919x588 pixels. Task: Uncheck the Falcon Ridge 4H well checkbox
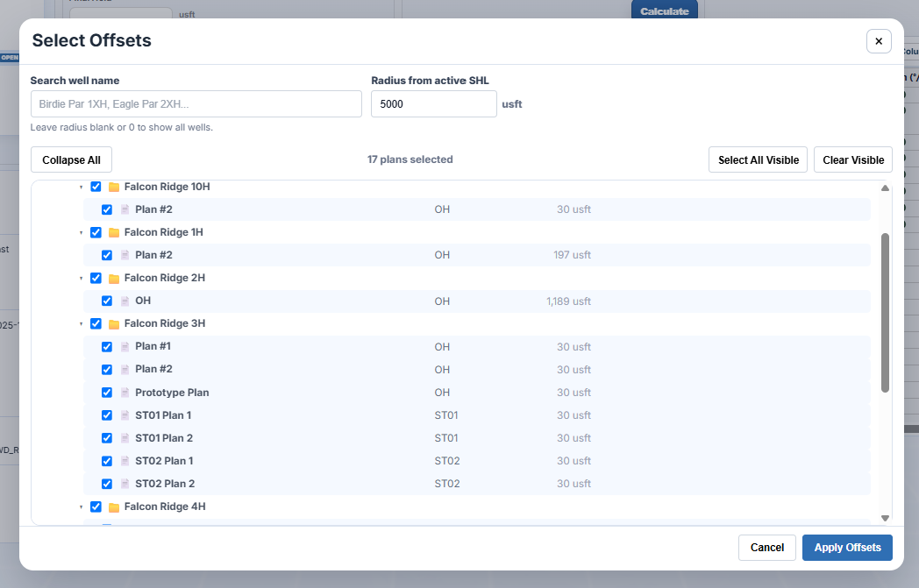(x=96, y=507)
